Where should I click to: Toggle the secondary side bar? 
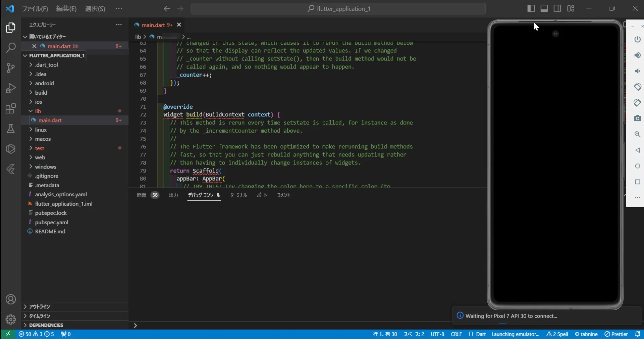point(557,9)
